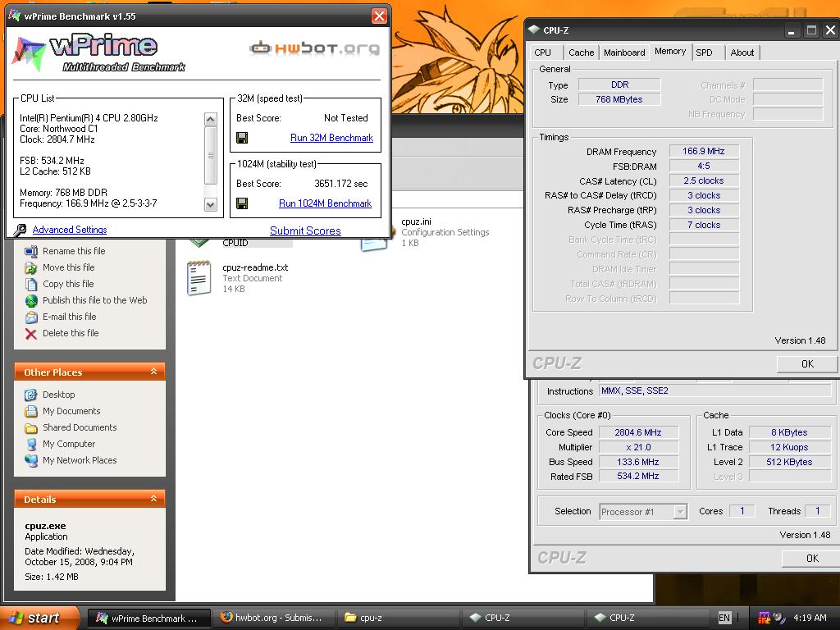The height and width of the screenshot is (630, 840).
Task: Switch to the CPU tab in CPU-Z
Action: 543,52
